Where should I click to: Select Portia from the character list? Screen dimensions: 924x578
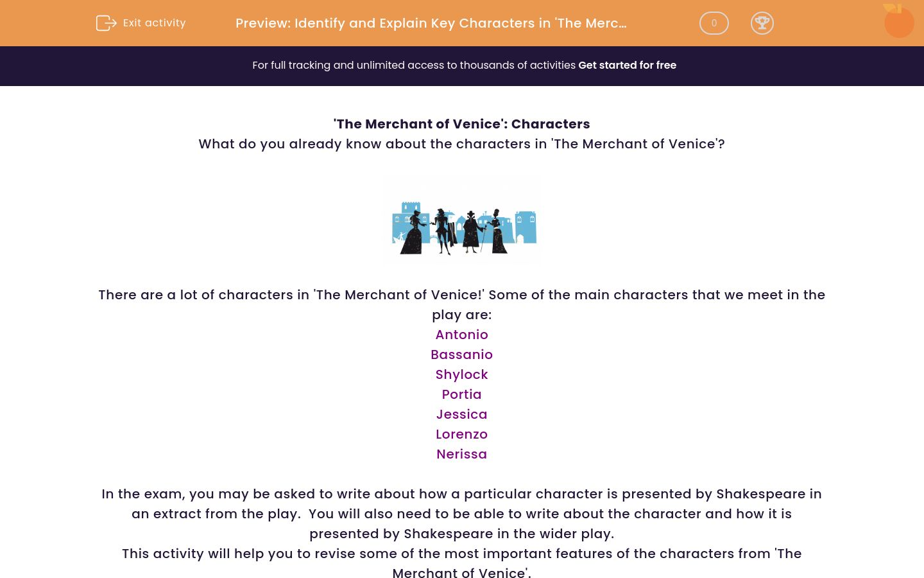(x=462, y=394)
